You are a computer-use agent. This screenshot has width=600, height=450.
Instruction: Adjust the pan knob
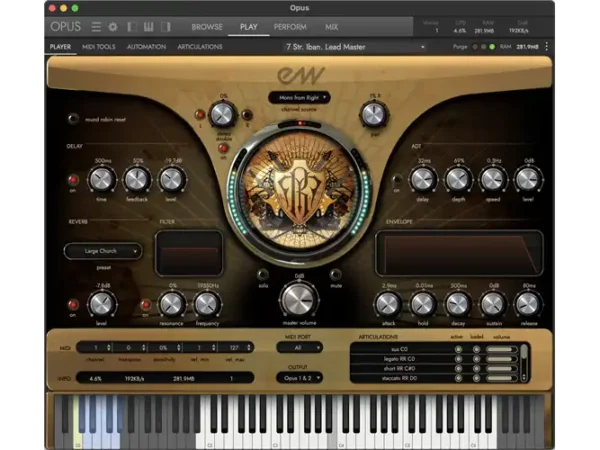tap(374, 114)
